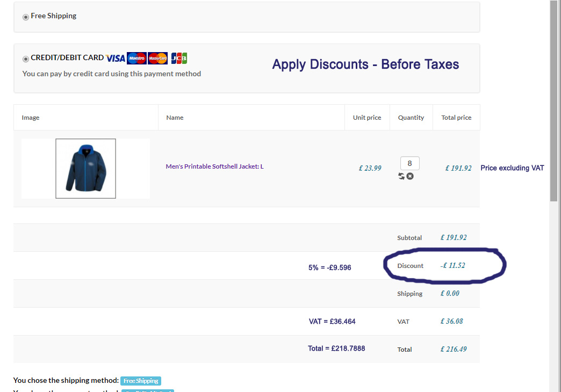561x392 pixels.
Task: Click the Maestro card logo
Action: [136, 58]
